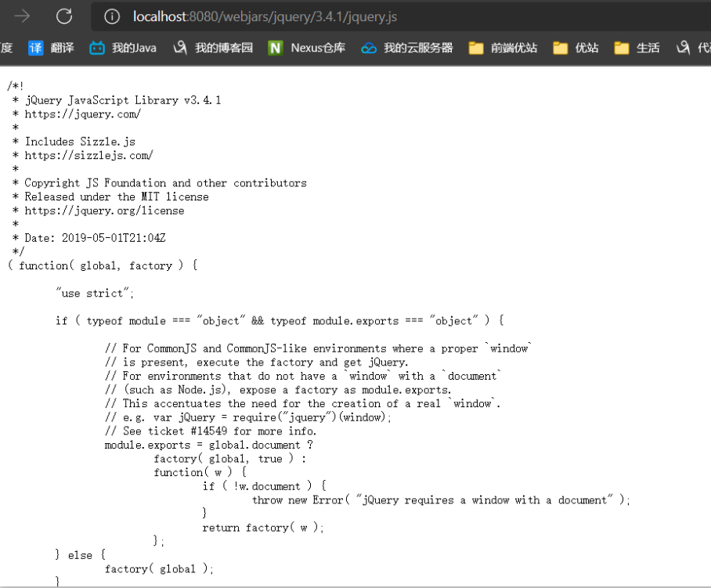This screenshot has width=711, height=588.
Task: Click the "factory( global );" line
Action: [x=159, y=569]
